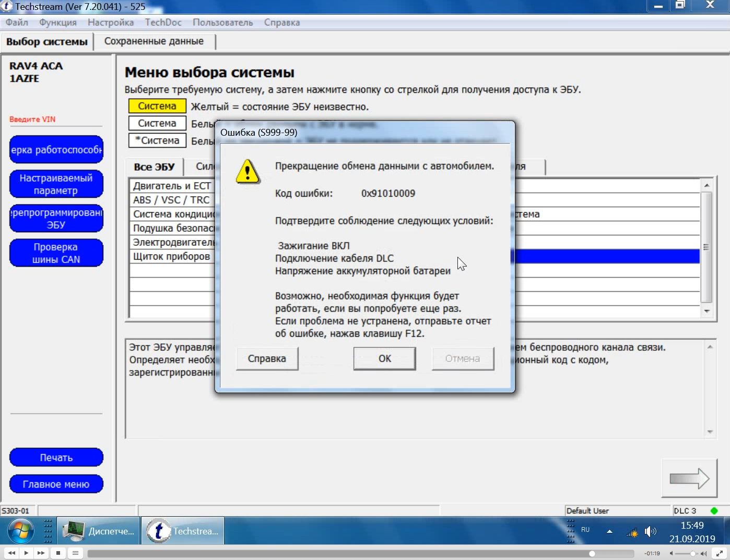730x560 pixels.
Task: Click the forward arrow button
Action: click(689, 478)
